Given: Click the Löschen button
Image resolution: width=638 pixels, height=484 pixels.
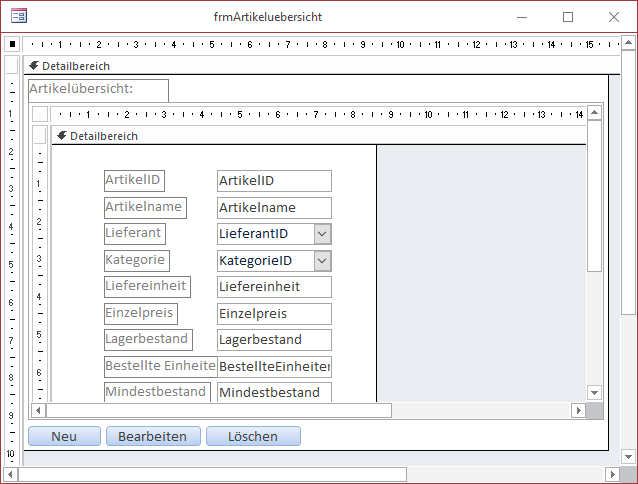Looking at the screenshot, I should tap(253, 436).
